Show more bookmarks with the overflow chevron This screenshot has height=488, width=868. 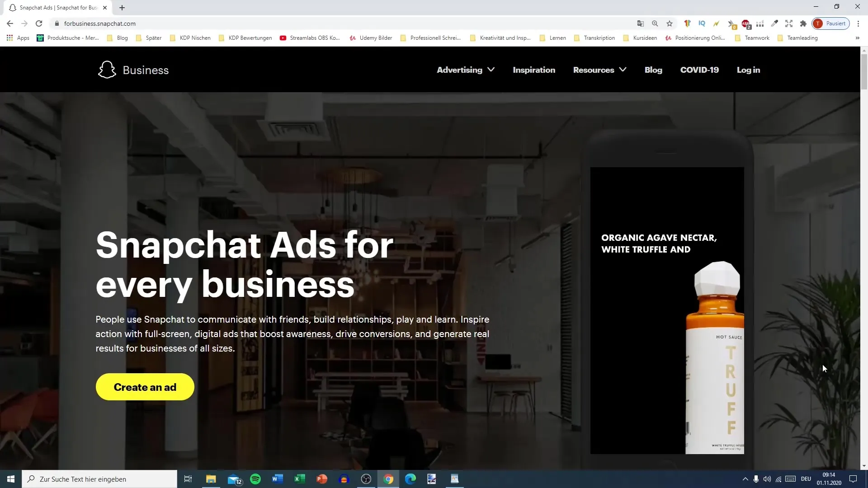857,38
